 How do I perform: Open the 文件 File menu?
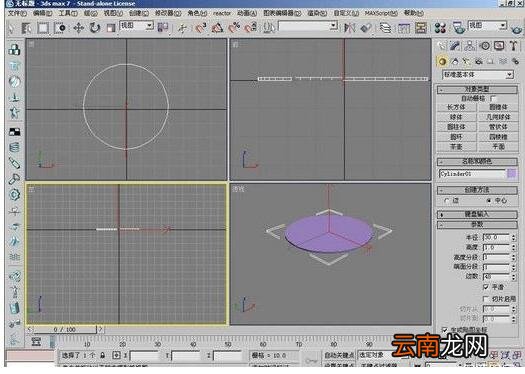(17, 13)
